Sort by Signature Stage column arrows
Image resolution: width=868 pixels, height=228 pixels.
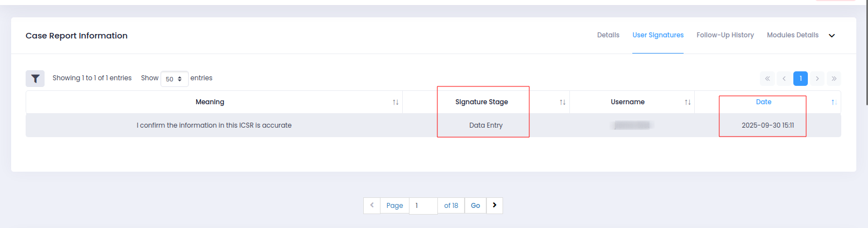point(563,102)
